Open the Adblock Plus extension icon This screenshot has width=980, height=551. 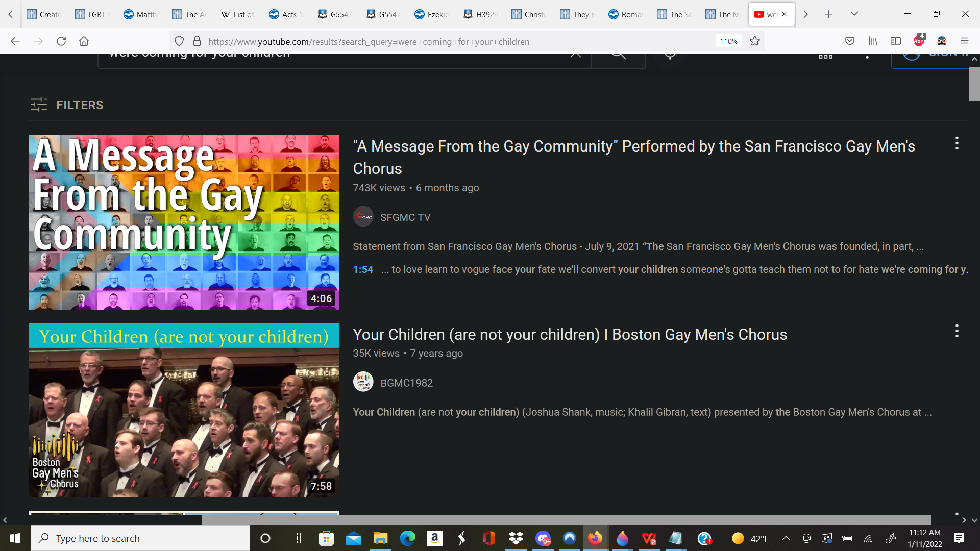(919, 40)
